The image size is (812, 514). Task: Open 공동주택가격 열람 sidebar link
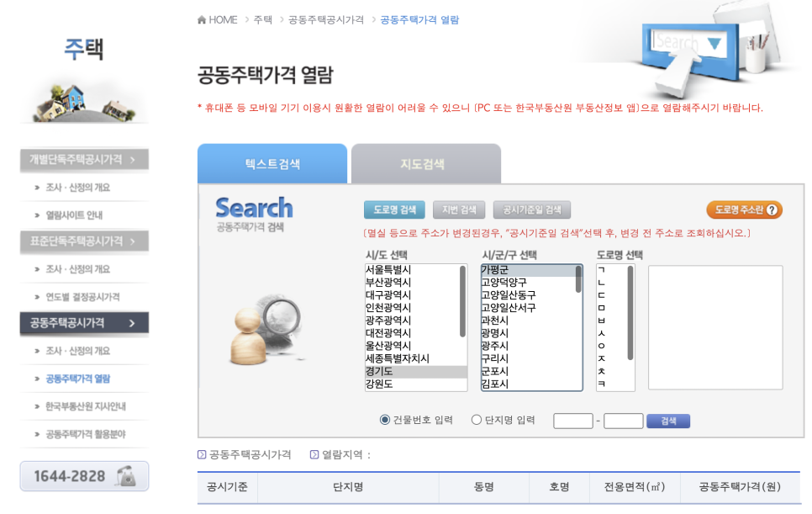(77, 379)
